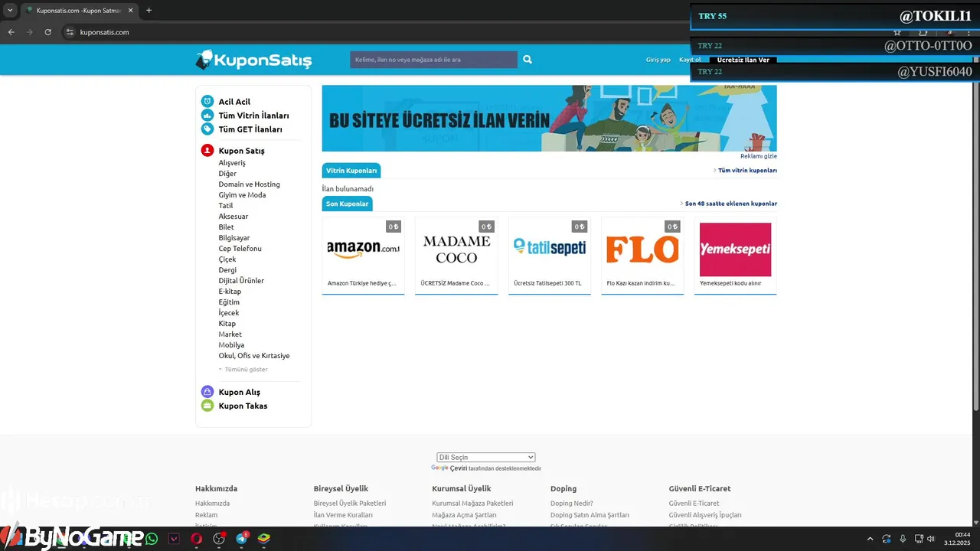
Task: Click Hakkımızda footer link
Action: [x=212, y=504]
